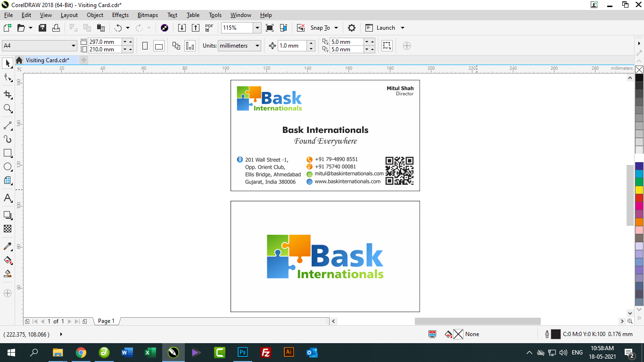Click the Save floppy disk icon
The image size is (644, 362).
click(42, 28)
